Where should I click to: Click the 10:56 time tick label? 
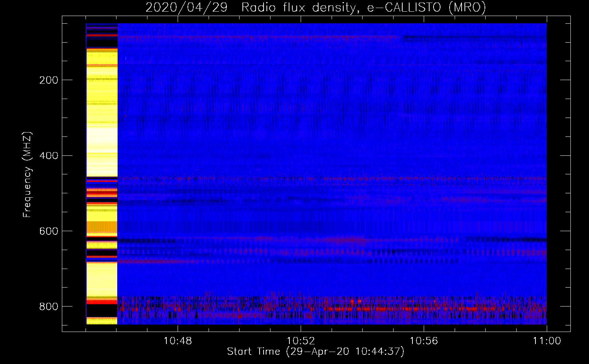424,341
